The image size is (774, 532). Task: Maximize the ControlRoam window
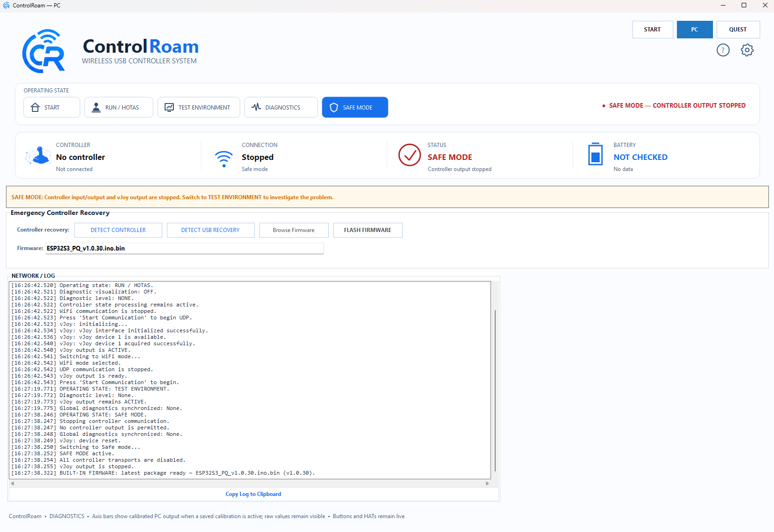coord(744,6)
